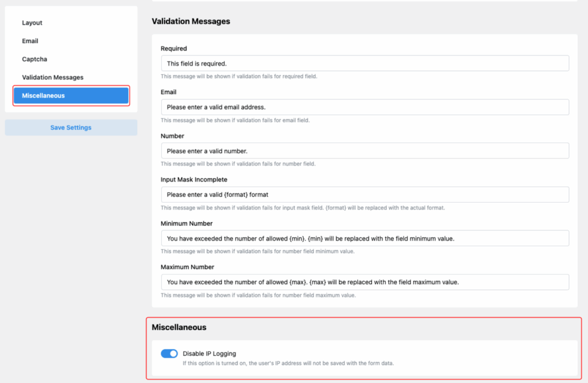Click the Maximum Number message text field
Screen dimensions: 588x383
click(x=365, y=282)
